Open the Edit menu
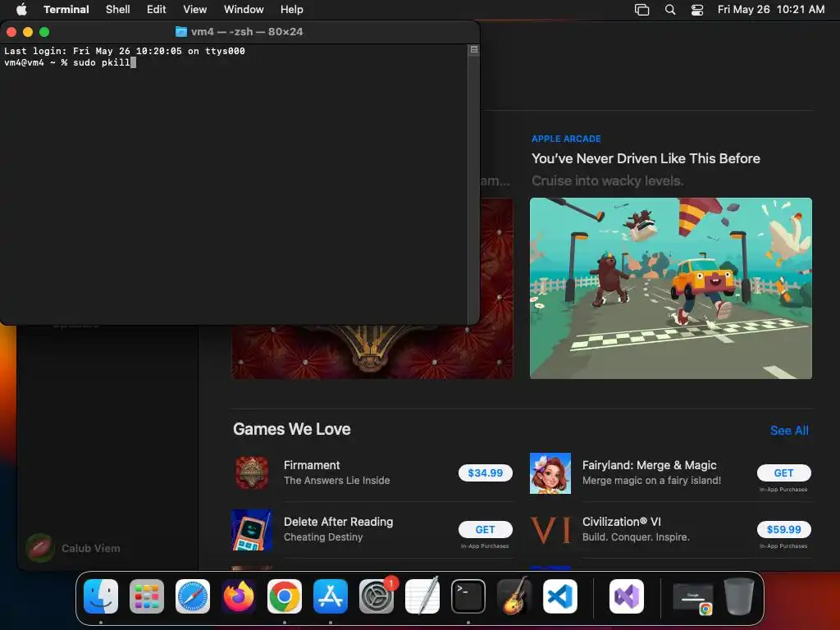 pos(157,9)
